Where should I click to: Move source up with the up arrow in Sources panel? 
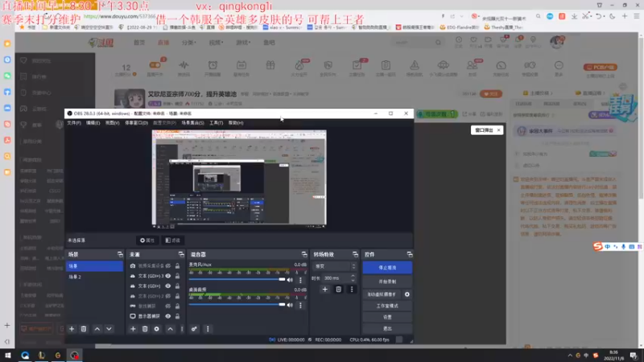170,329
